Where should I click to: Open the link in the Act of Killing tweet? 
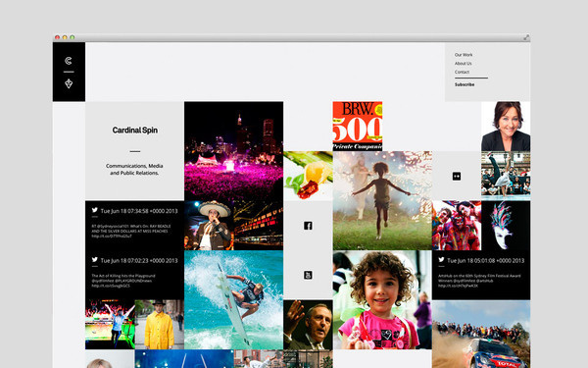click(x=111, y=286)
